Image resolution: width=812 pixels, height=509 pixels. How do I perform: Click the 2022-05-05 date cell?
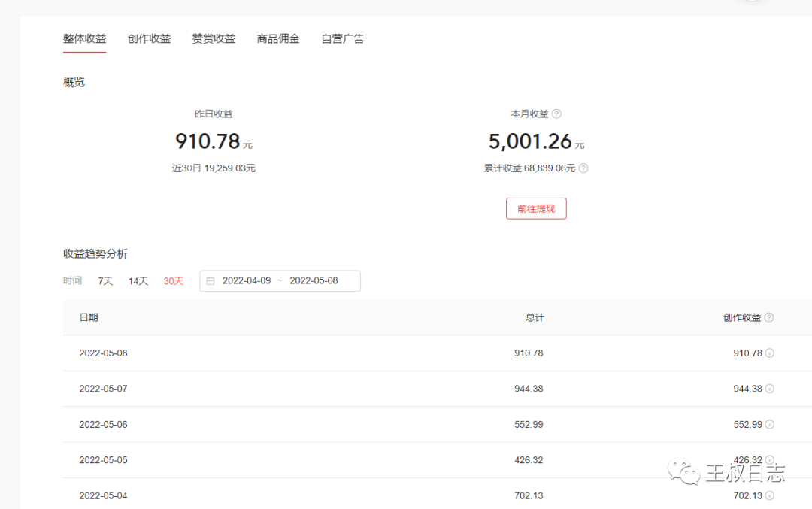point(103,460)
